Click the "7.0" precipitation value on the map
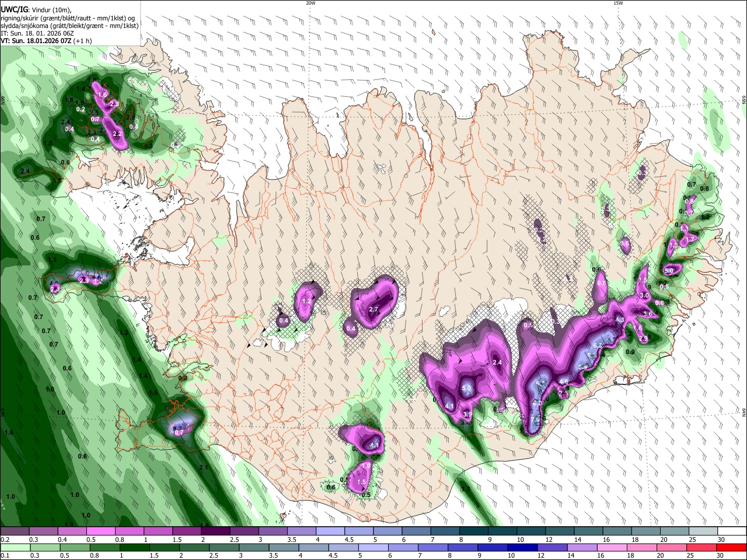The width and height of the screenshot is (747, 560). [x=535, y=420]
